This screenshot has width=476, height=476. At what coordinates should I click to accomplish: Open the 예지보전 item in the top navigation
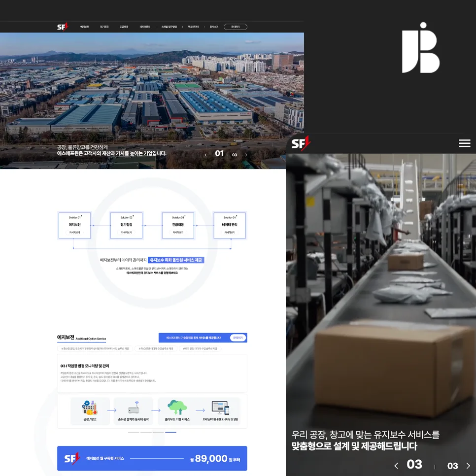coord(84,27)
